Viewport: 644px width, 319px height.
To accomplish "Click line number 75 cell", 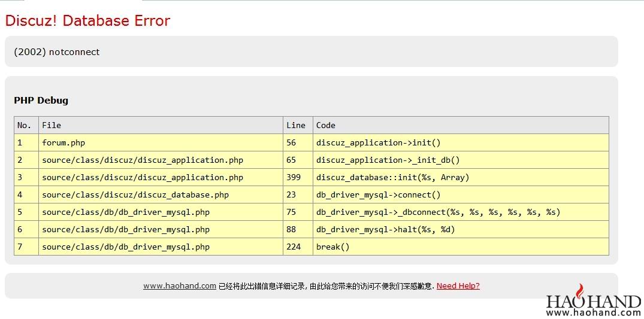I will [x=298, y=212].
